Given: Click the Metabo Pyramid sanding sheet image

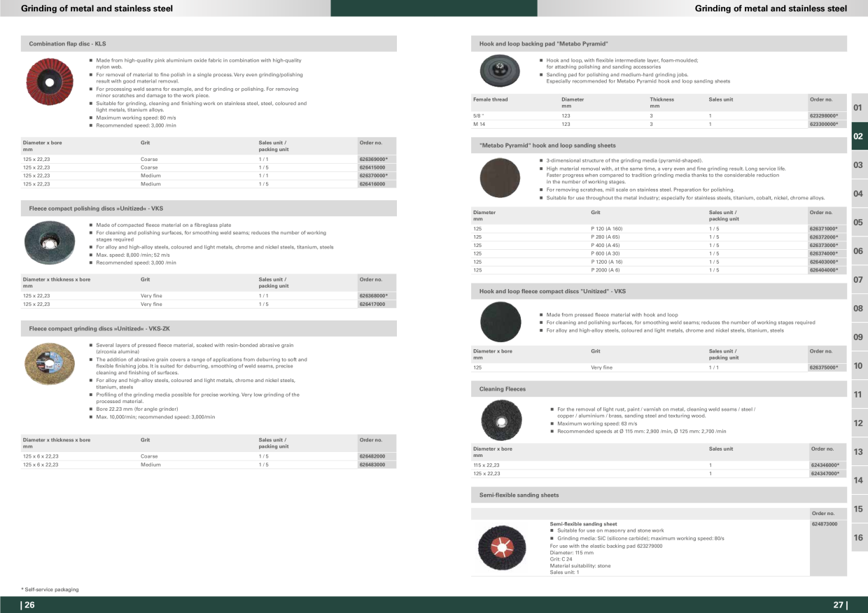Looking at the screenshot, I should click(x=500, y=178).
